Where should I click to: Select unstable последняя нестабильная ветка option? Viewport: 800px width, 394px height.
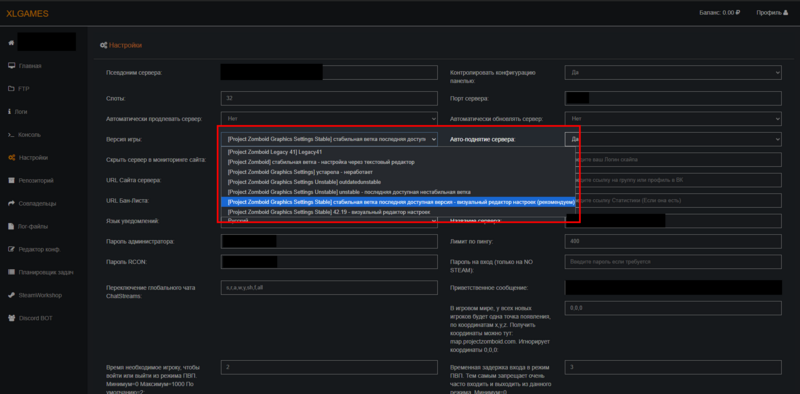tap(398, 192)
